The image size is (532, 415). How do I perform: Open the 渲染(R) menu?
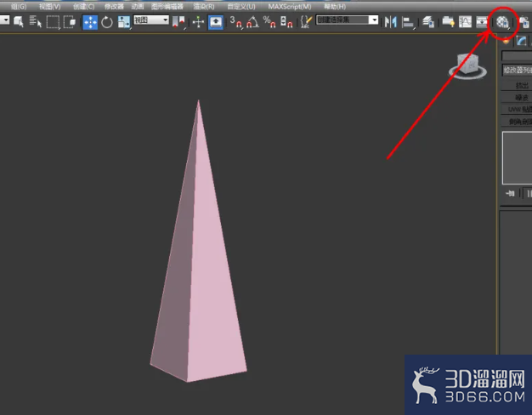204,7
